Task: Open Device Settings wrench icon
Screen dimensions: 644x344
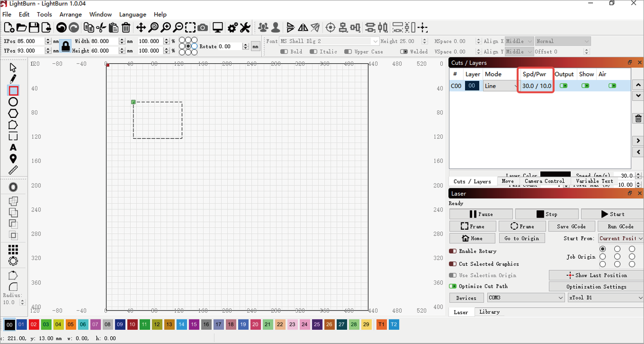Action: click(x=245, y=28)
